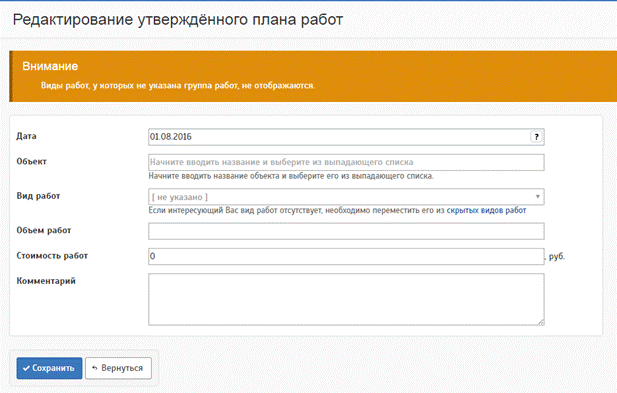Click the Сохранить button
The height and width of the screenshot is (393, 617).
pyautogui.click(x=49, y=368)
